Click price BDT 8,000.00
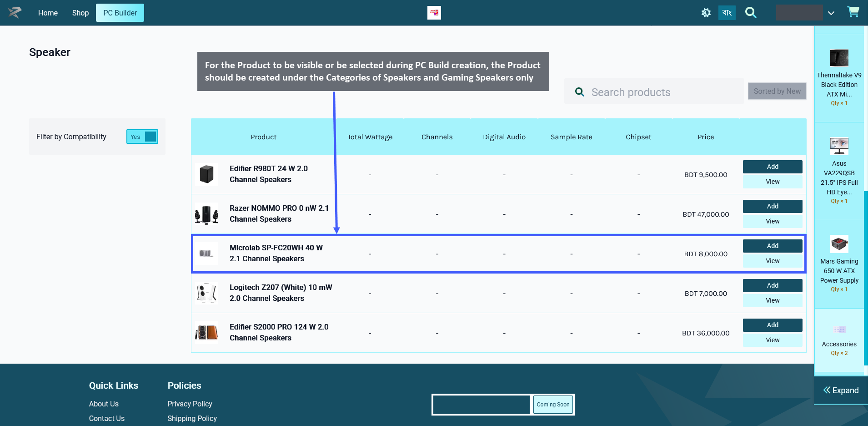 pos(706,254)
